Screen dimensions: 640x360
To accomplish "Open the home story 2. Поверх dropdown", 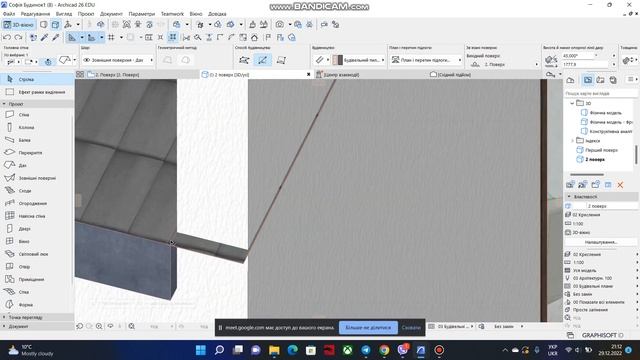I will [503, 64].
